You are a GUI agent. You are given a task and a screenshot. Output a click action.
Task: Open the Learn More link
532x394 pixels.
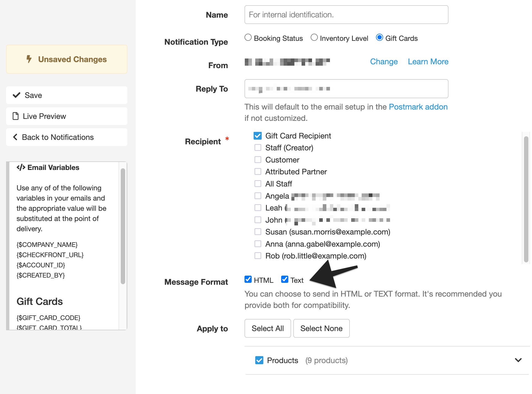coord(428,62)
